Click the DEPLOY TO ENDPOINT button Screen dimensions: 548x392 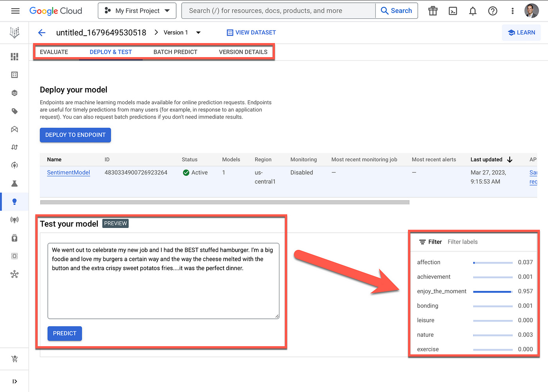point(75,135)
